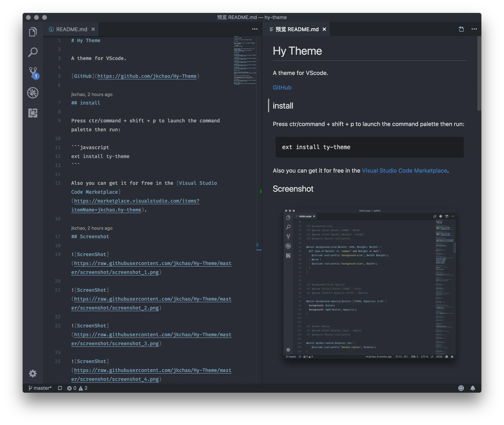This screenshot has height=425, width=504.
Task: Open notifications via the bell icon
Action: (x=473, y=388)
